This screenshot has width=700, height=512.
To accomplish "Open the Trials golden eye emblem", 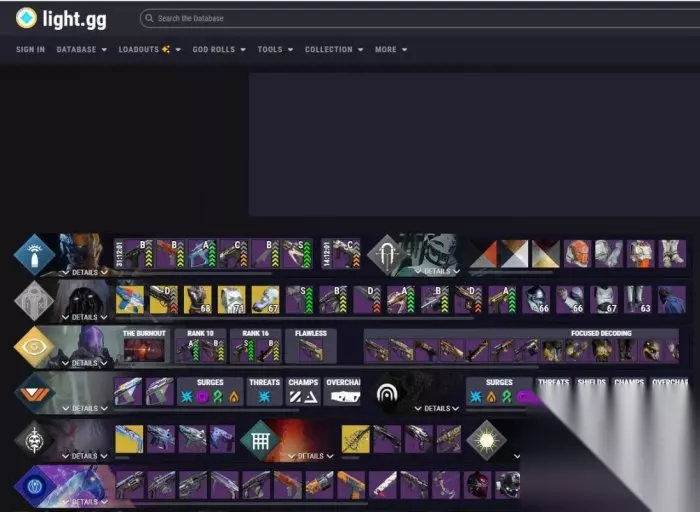I will pos(34,346).
